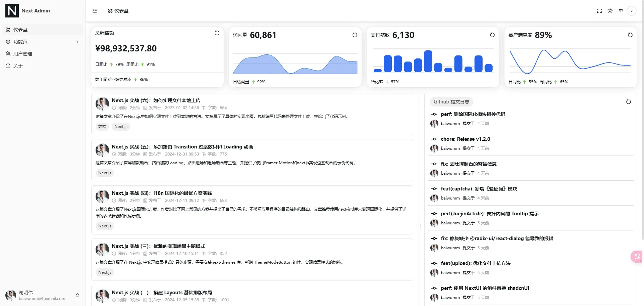Image resolution: width=644 pixels, height=306 pixels.
Task: Open commit chore: Release v1.2.0
Action: 465,139
